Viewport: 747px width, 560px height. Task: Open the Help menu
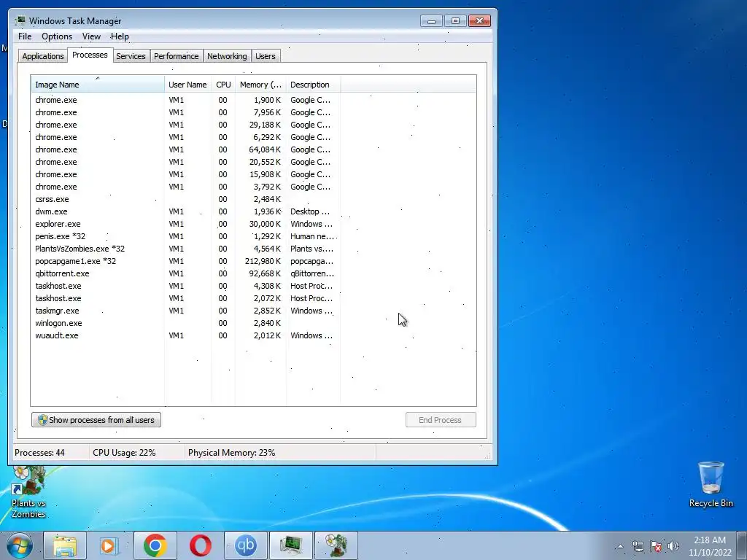pos(120,36)
